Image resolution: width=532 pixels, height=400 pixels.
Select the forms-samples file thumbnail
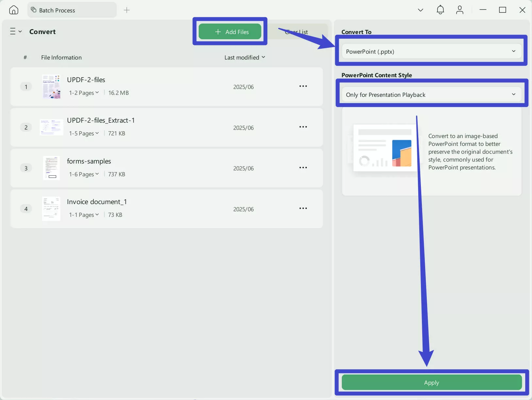[51, 168]
